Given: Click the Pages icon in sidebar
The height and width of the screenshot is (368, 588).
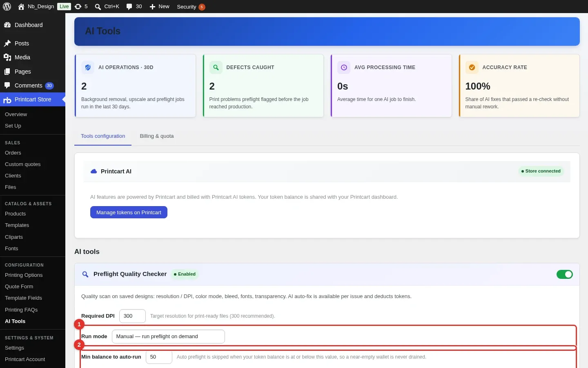Looking at the screenshot, I should coord(7,72).
